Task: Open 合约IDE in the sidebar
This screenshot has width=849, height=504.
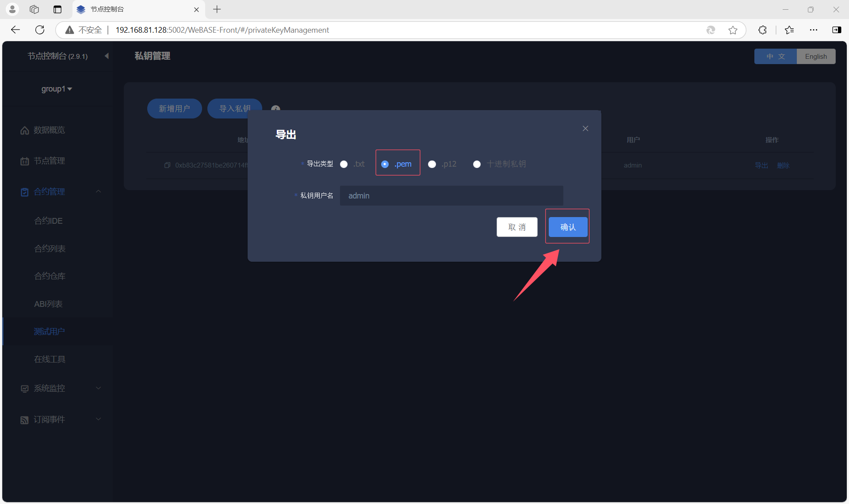Action: 49,221
